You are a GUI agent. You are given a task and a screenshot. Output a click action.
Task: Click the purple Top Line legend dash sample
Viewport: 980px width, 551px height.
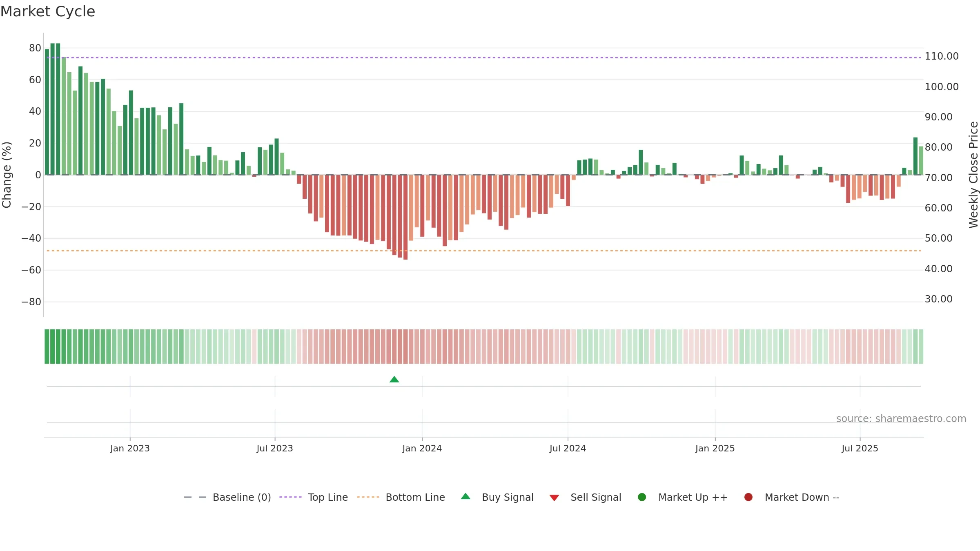[x=290, y=497]
